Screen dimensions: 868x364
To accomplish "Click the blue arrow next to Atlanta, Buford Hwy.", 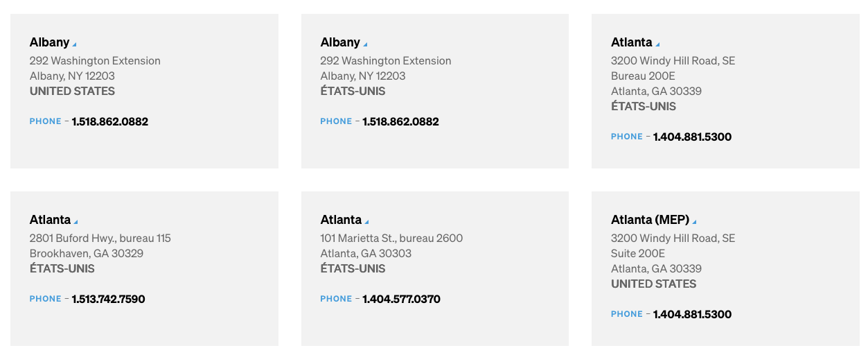I will pyautogui.click(x=76, y=223).
